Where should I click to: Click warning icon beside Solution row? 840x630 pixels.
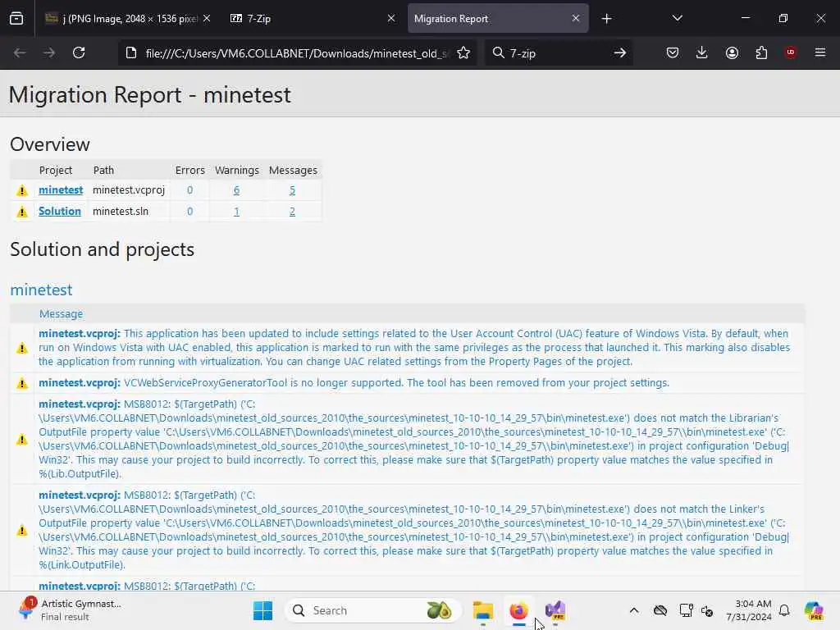(x=22, y=212)
